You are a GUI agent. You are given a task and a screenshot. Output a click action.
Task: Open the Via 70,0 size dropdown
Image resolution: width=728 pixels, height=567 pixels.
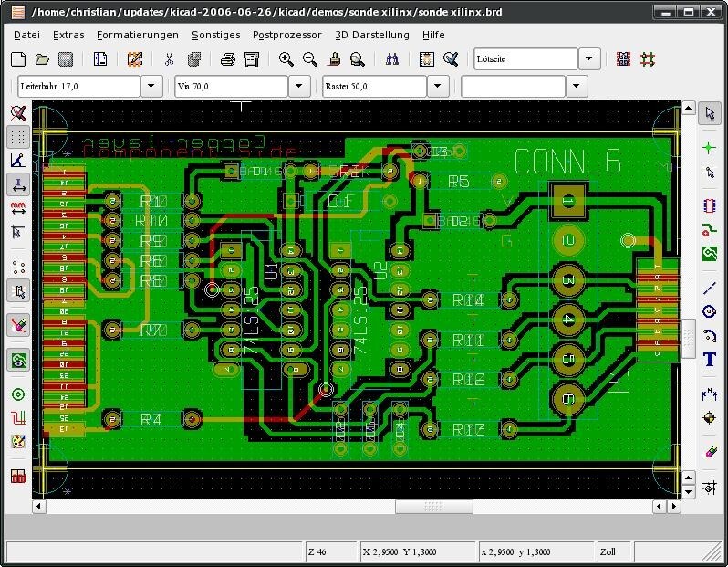pos(299,86)
